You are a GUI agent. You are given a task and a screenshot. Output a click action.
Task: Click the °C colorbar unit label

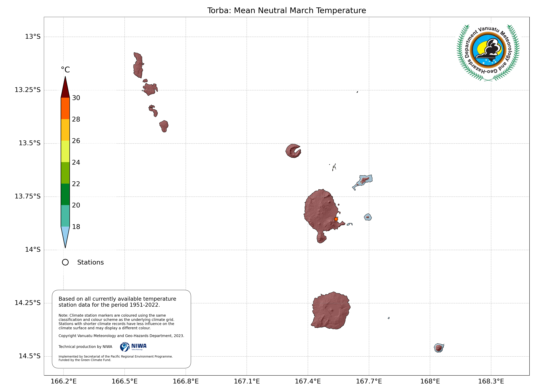[x=65, y=70]
